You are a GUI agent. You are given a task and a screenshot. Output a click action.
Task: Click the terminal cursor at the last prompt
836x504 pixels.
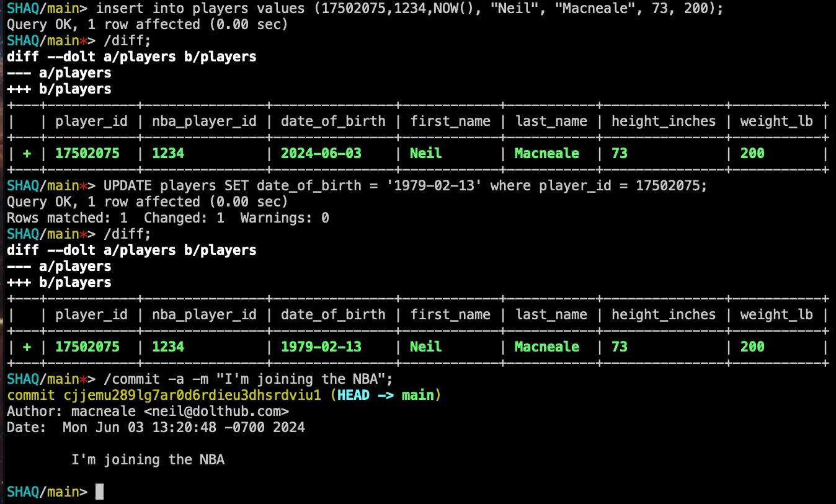99,492
